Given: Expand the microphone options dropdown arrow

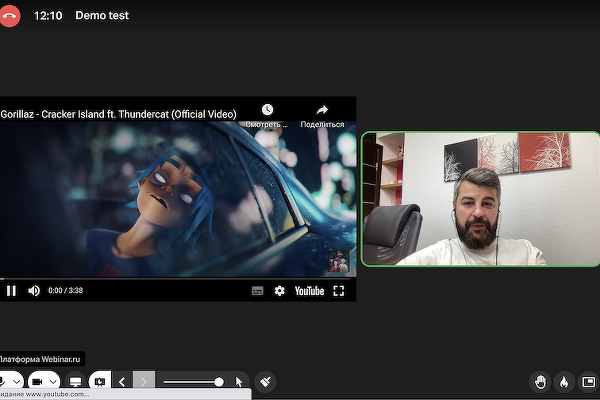Looking at the screenshot, I should (18, 381).
